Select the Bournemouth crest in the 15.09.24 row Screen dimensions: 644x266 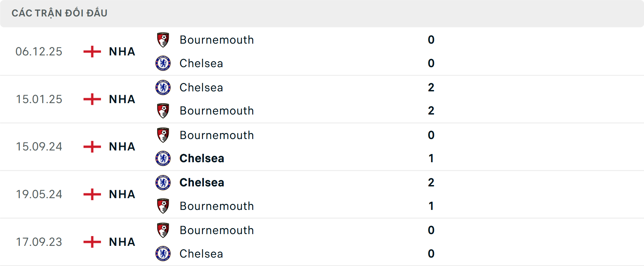click(163, 135)
